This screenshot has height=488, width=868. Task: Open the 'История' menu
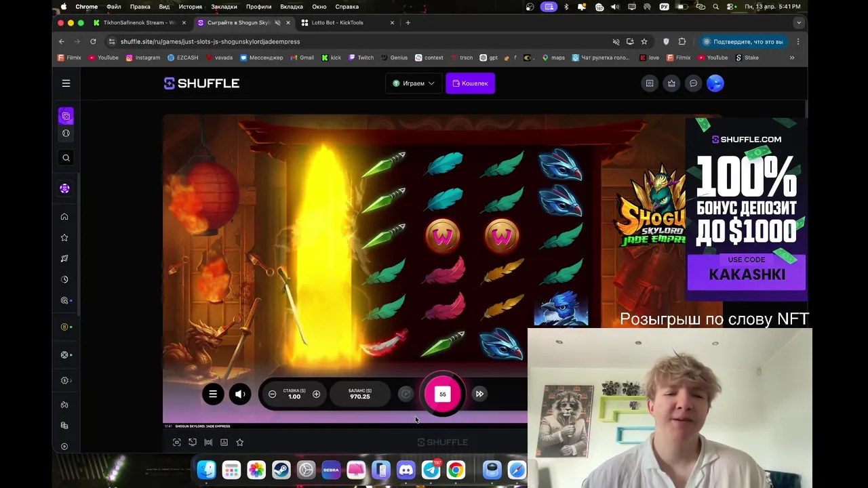click(190, 7)
